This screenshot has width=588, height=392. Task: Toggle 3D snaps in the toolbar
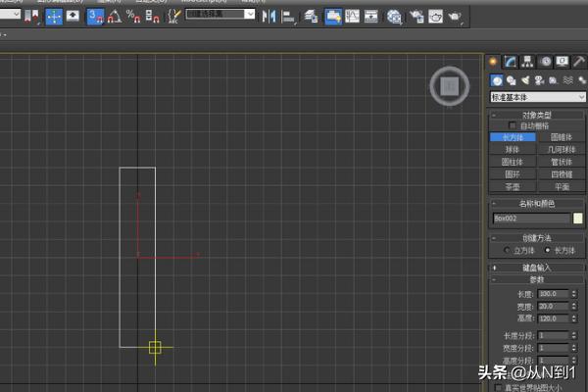coord(95,17)
